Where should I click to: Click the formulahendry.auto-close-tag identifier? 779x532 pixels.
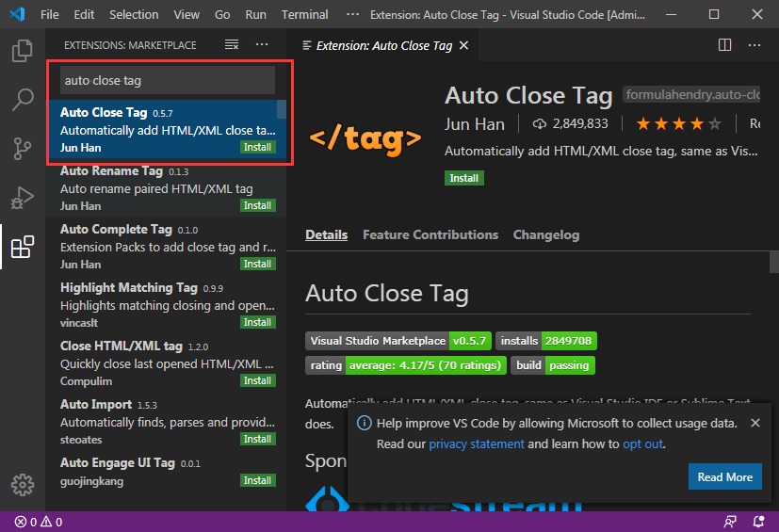(x=691, y=94)
